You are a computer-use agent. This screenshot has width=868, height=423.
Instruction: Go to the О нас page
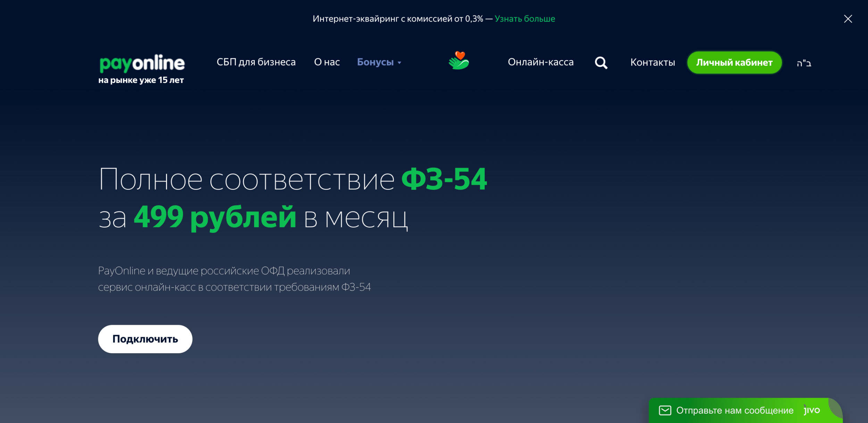(x=327, y=62)
